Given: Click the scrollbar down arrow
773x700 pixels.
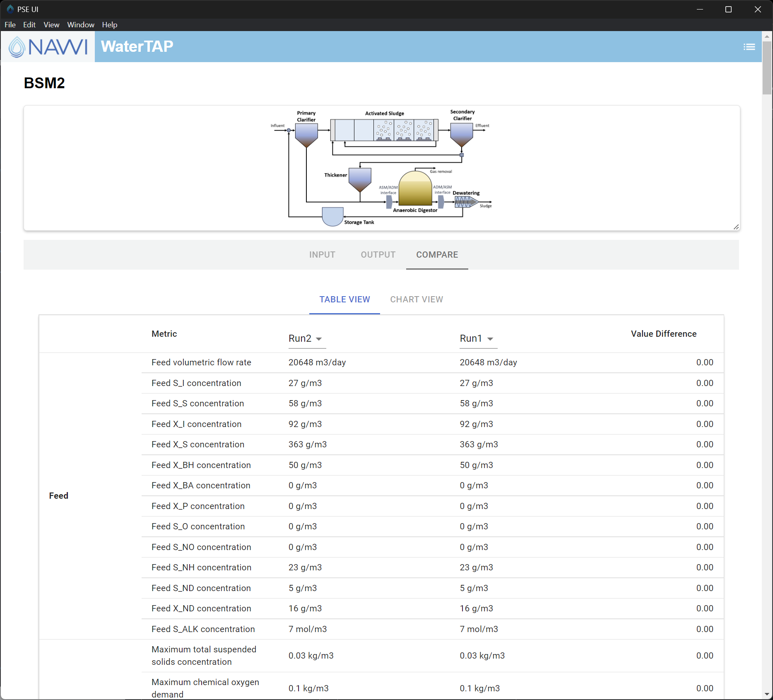Looking at the screenshot, I should click(767, 694).
